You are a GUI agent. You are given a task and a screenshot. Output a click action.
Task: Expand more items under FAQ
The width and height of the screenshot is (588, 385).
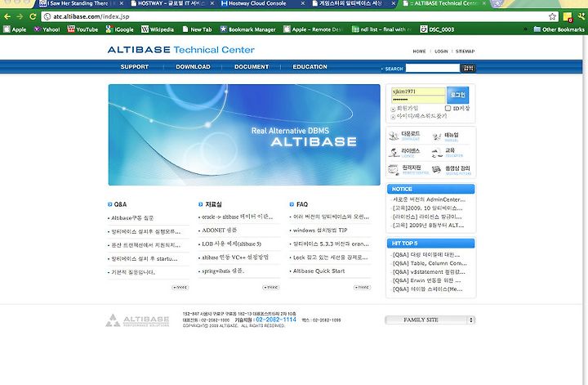tap(362, 288)
